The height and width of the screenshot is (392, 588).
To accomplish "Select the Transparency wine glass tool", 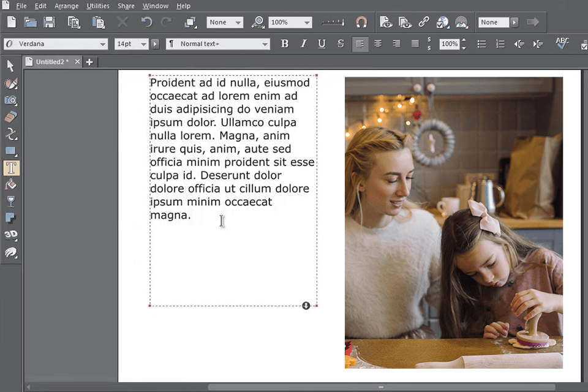I will tap(11, 202).
